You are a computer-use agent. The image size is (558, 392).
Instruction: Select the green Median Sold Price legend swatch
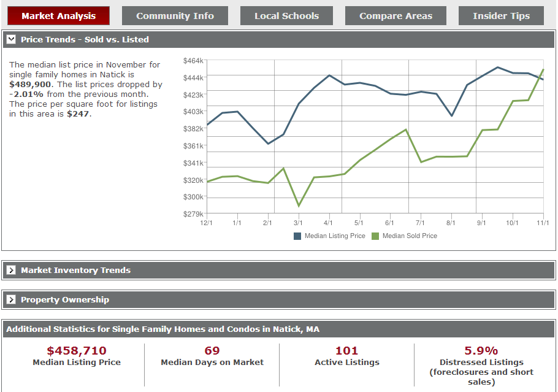click(x=377, y=236)
